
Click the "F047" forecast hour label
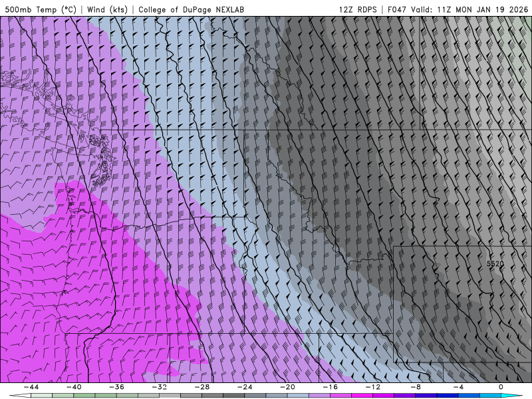(396, 9)
